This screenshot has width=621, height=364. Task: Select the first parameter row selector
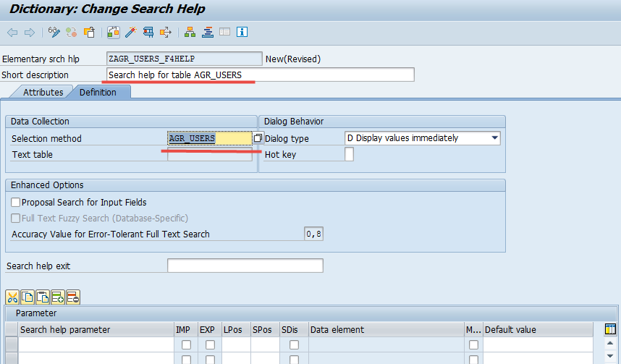click(x=12, y=345)
